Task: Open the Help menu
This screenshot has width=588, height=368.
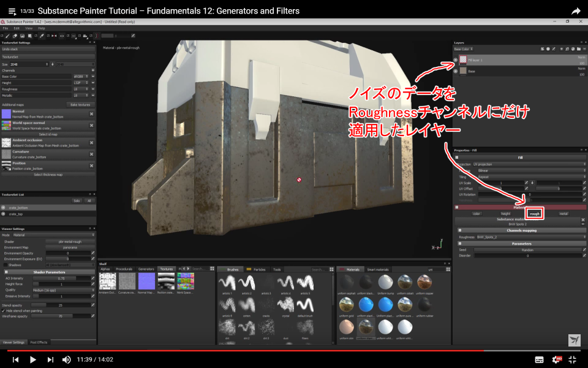Action: coord(41,28)
